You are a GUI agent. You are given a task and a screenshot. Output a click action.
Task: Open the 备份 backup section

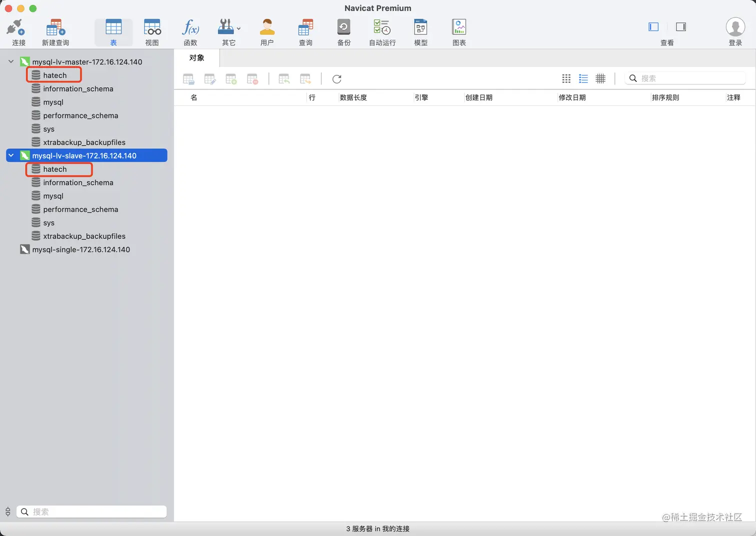tap(344, 32)
